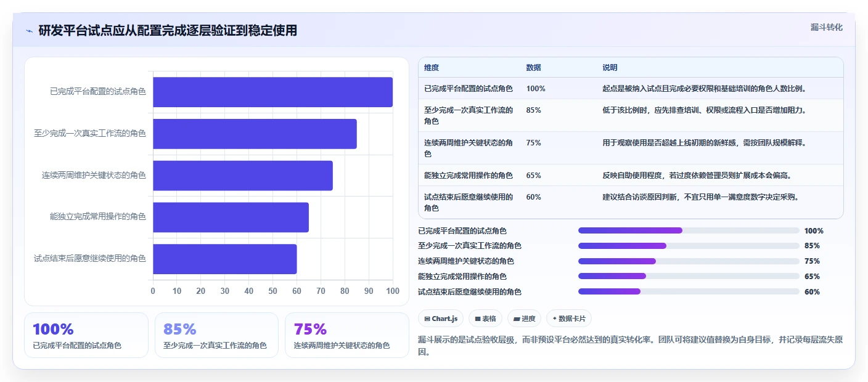Click the 已完成平台配置的试点角色 chart bar
This screenshot has width=868, height=382.
pos(272,92)
